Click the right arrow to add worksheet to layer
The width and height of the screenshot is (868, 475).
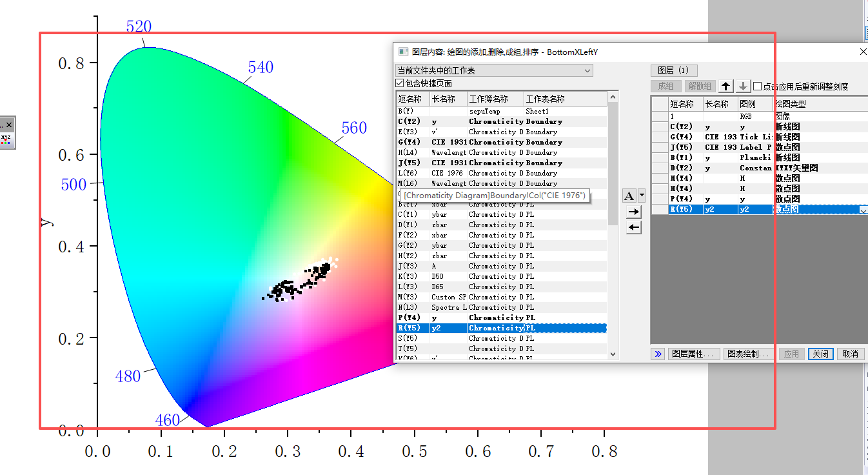[x=633, y=212]
